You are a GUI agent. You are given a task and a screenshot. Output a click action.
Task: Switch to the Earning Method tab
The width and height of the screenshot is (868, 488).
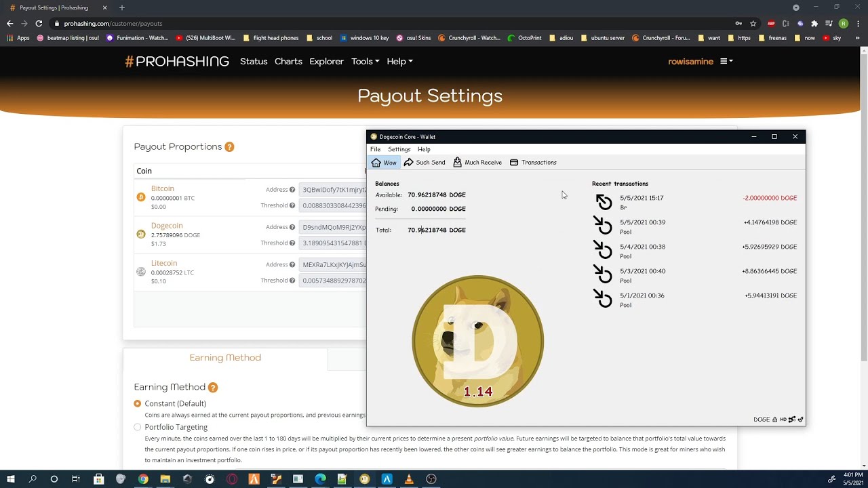pos(225,358)
